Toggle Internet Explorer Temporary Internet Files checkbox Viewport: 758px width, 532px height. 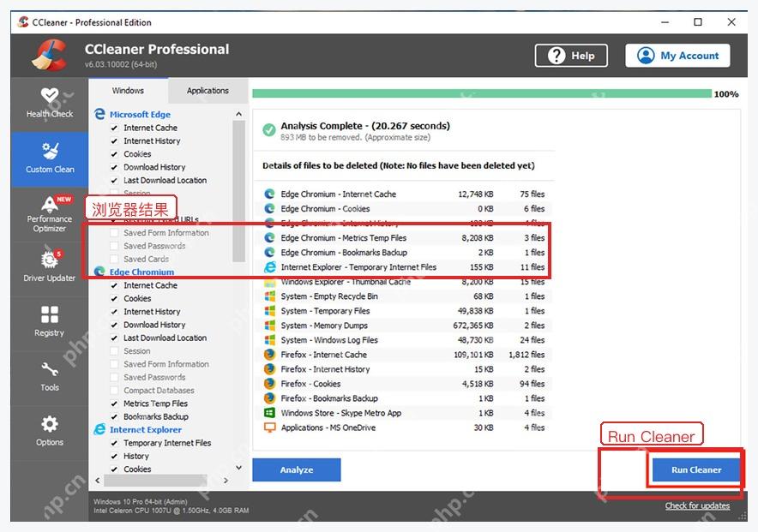(x=114, y=443)
